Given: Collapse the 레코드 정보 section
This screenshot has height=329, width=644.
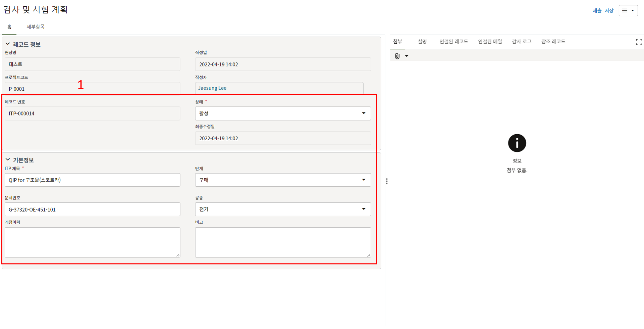Looking at the screenshot, I should coord(8,44).
